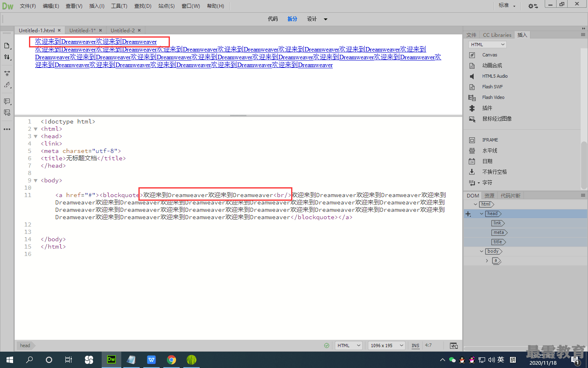Viewport: 588px width, 368px height.
Task: Click the apply comment toolbar icon
Action: pyautogui.click(x=7, y=101)
